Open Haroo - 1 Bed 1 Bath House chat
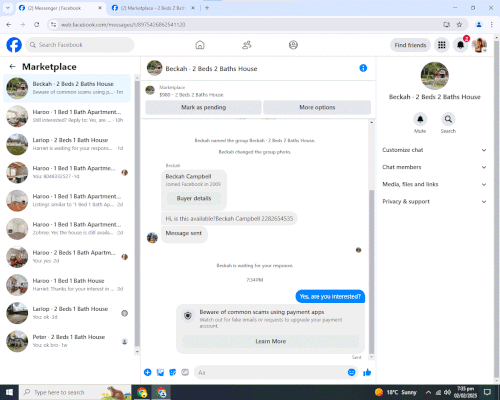 (x=67, y=285)
